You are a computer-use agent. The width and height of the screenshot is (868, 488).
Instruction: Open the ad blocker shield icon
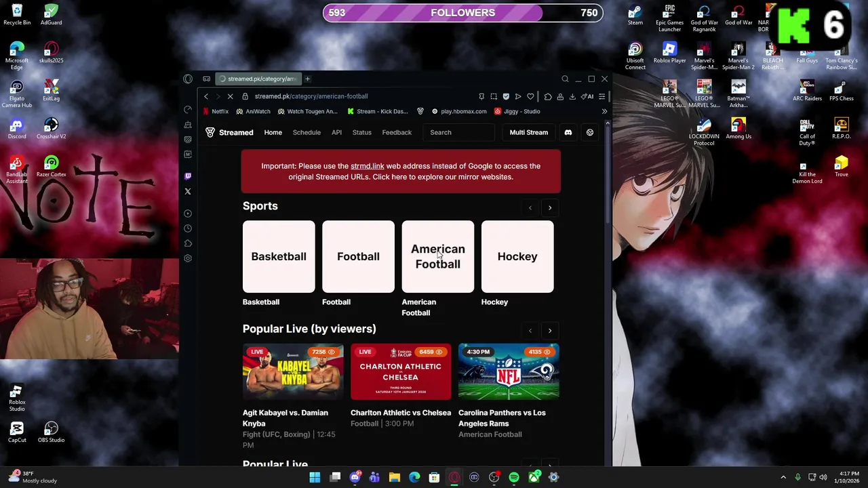click(506, 96)
